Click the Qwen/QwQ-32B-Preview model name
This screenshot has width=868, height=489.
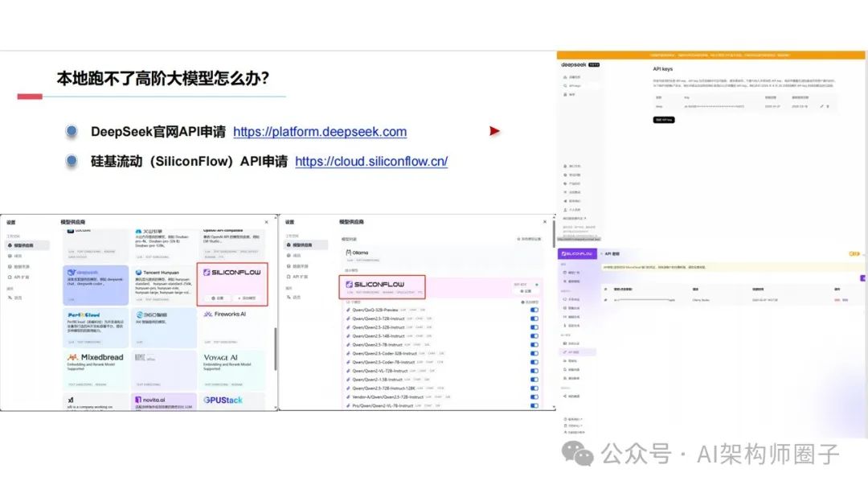click(375, 310)
